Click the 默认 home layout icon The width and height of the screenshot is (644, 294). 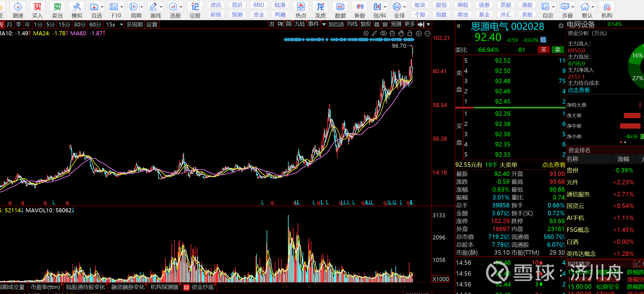point(585,7)
